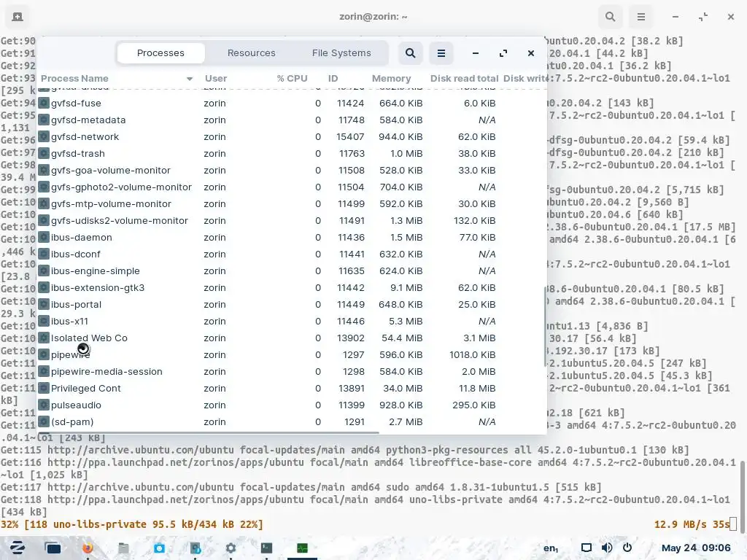This screenshot has height=560, width=747.
Task: Click the gvfsd-trash process icon
Action: pos(44,153)
